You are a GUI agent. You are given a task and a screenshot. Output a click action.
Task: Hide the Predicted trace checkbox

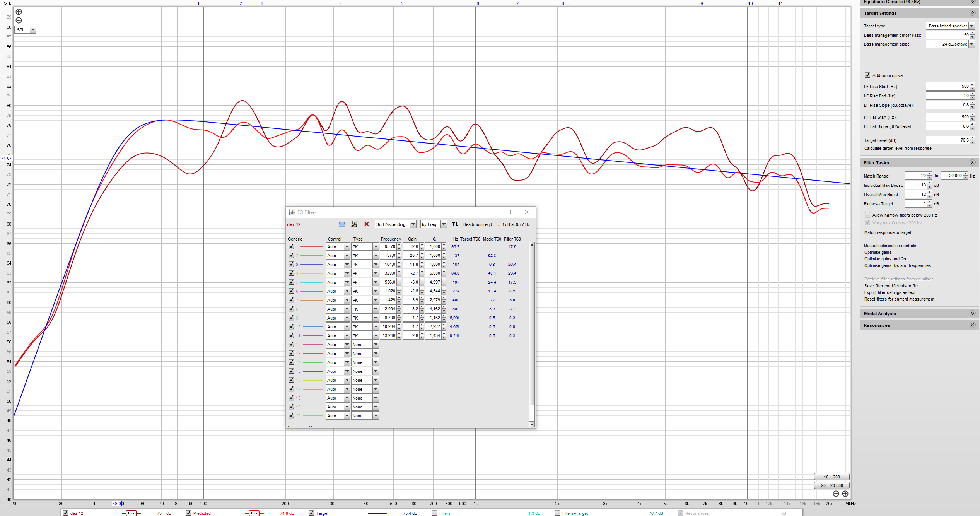click(x=188, y=513)
